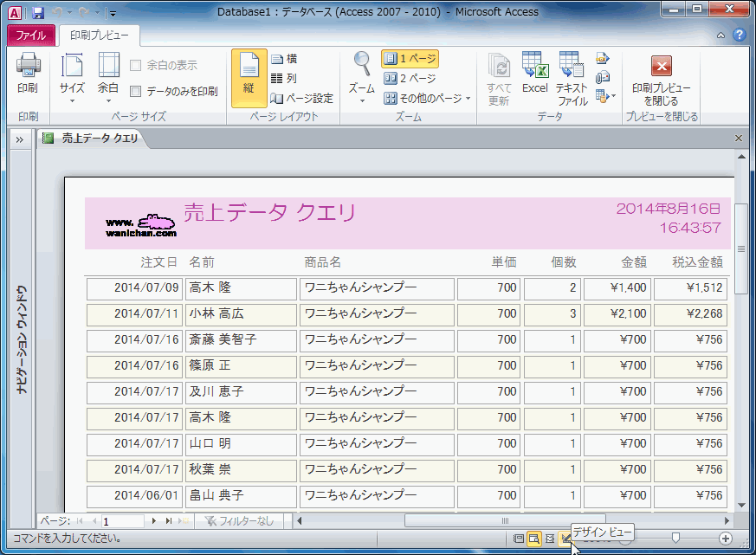Image resolution: width=756 pixels, height=555 pixels.
Task: Click the 印刷 (Print) printer icon
Action: coord(28,74)
